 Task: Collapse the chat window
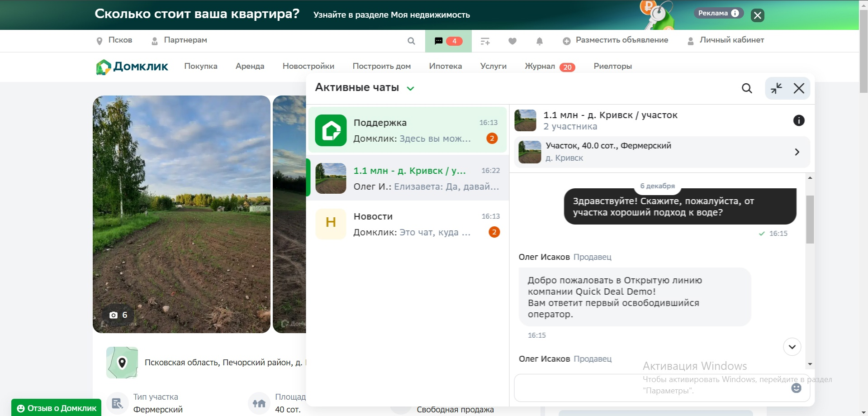pyautogui.click(x=776, y=88)
